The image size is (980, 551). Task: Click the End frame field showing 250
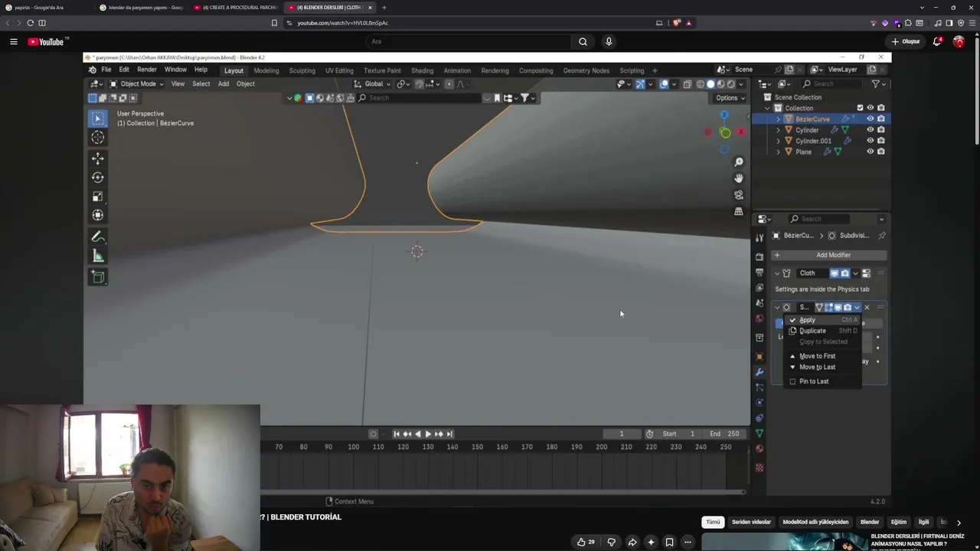(724, 434)
